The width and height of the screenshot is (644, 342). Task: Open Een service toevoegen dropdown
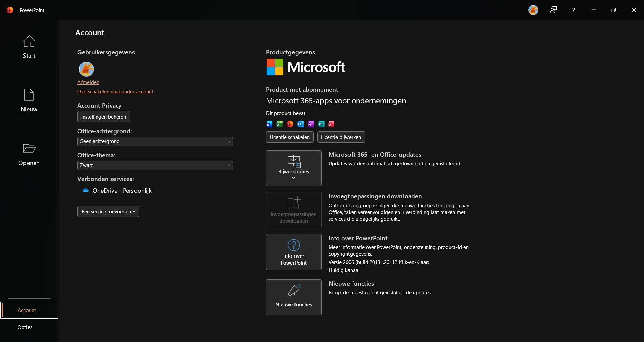(x=108, y=211)
